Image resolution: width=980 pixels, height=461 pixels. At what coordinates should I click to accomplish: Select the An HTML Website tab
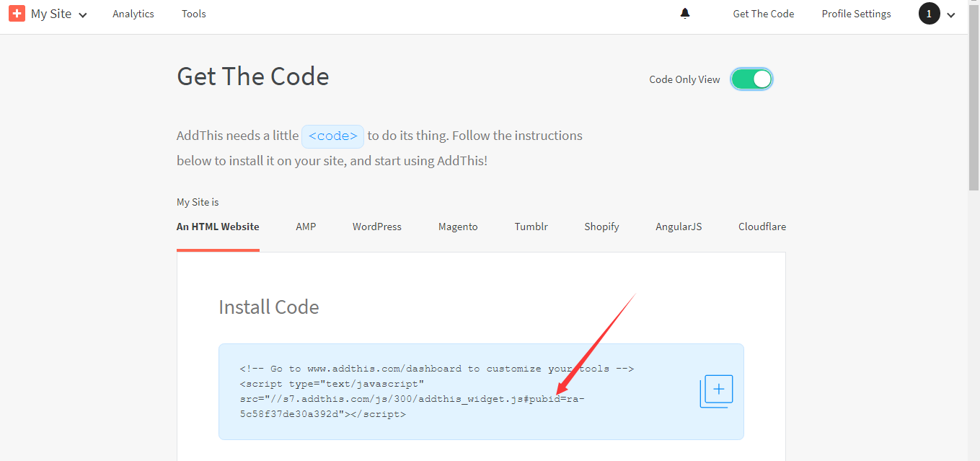coord(218,227)
